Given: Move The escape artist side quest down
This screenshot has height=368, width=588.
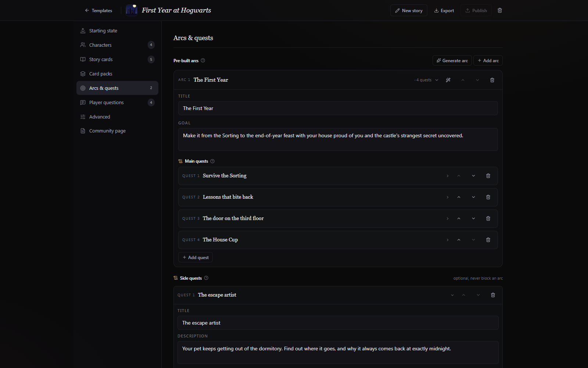Looking at the screenshot, I should [x=478, y=295].
